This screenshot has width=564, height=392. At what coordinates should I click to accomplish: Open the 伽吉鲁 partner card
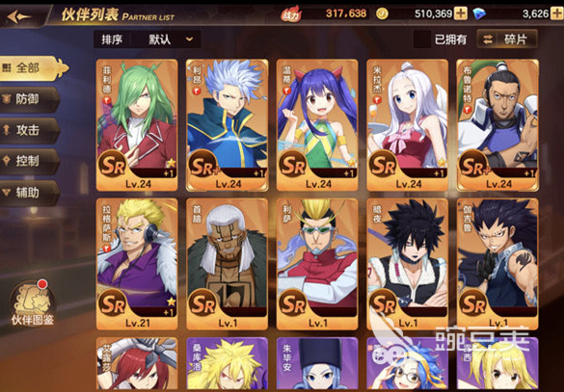click(497, 264)
